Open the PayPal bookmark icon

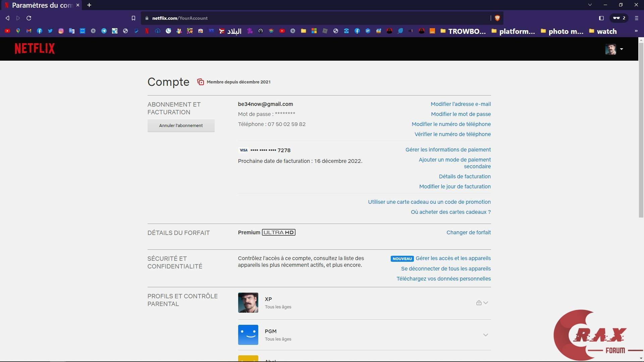click(136, 31)
